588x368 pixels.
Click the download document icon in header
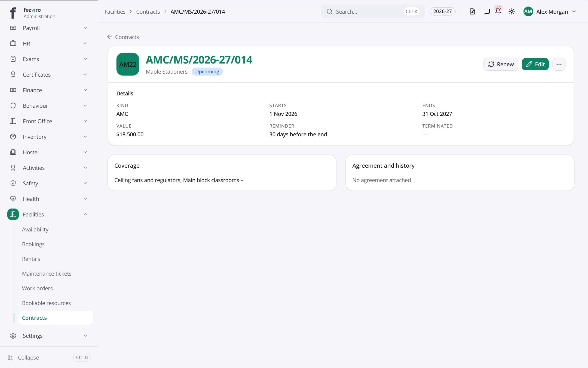[472, 11]
